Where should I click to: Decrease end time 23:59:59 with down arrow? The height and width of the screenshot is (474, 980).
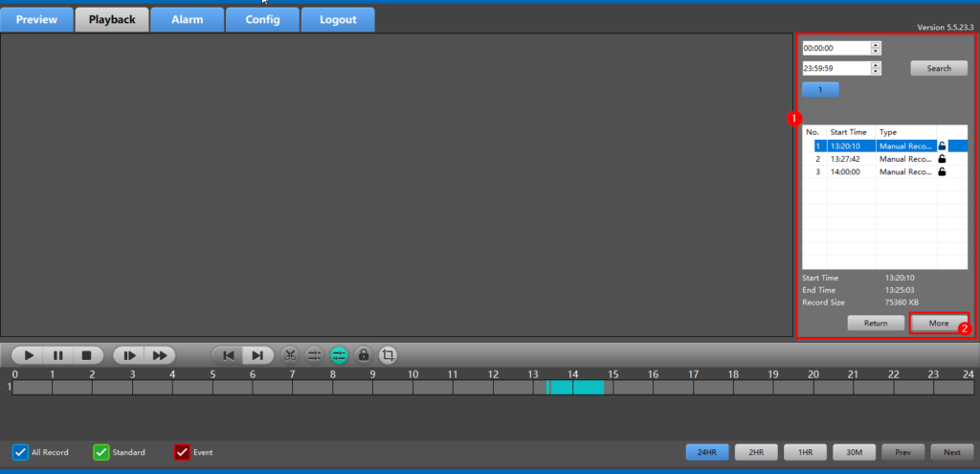click(876, 72)
